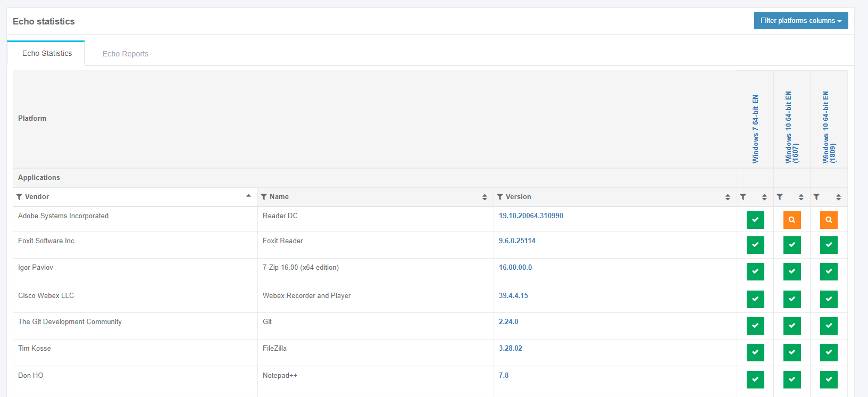Click 7-Zip check for Windows 7
Screen dimensions: 868x397
[x=755, y=271]
